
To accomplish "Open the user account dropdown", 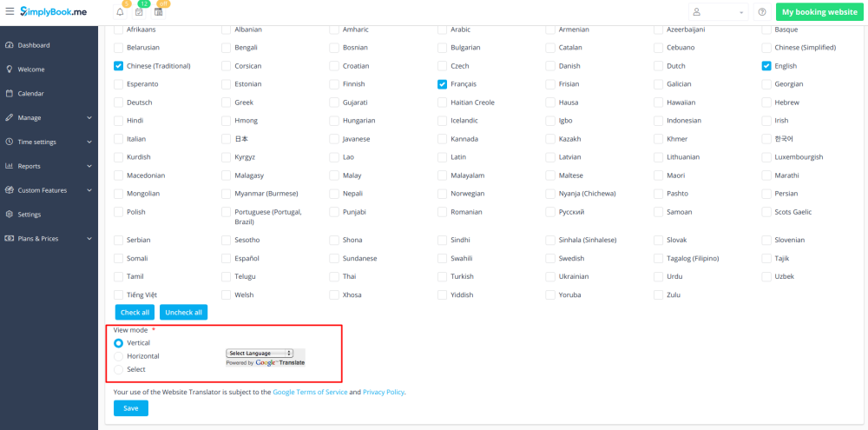I will coord(717,12).
